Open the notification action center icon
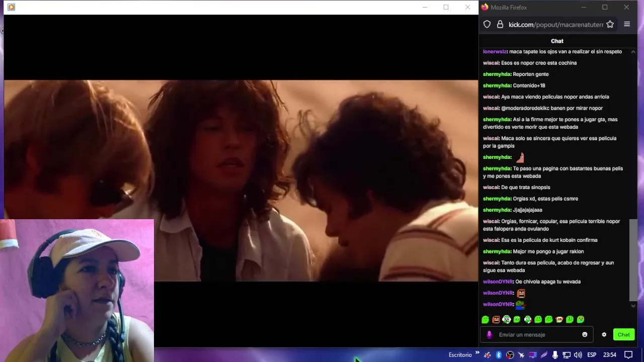The image size is (644, 362). (628, 355)
